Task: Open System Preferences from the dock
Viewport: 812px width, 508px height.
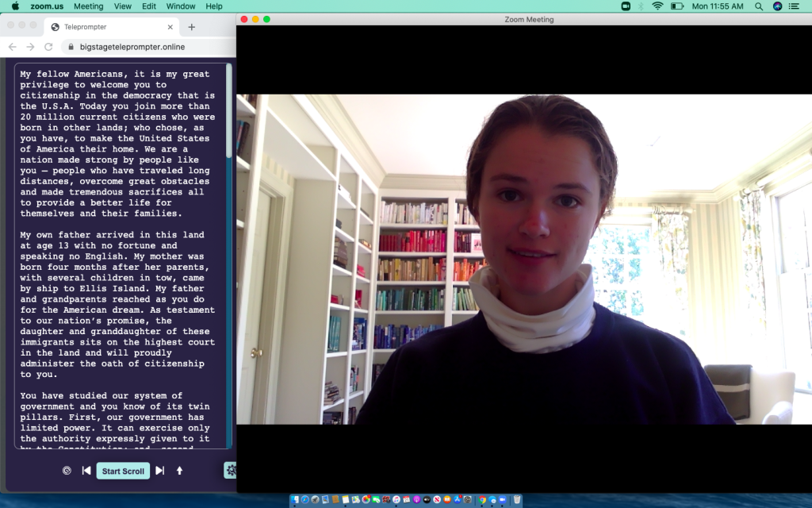Action: tap(467, 500)
